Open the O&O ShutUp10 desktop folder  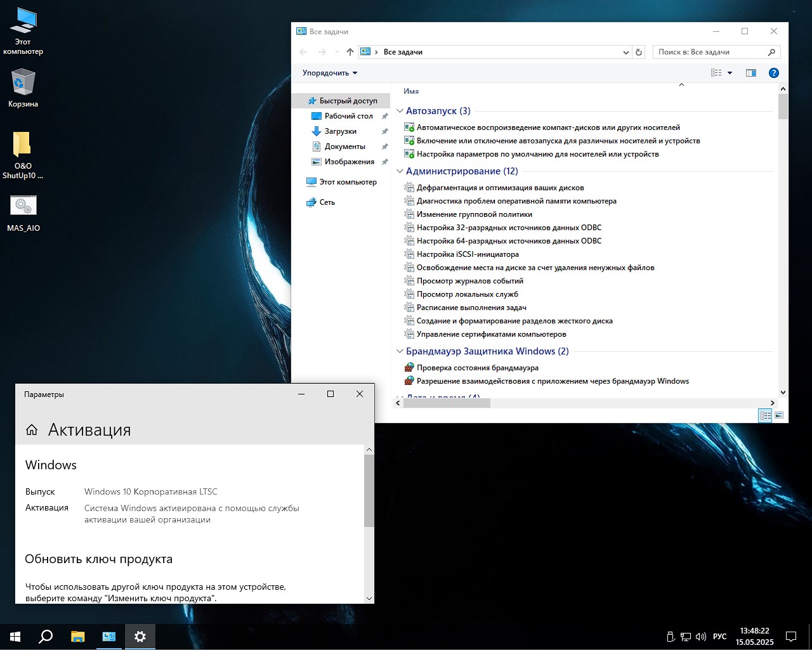coord(22,145)
